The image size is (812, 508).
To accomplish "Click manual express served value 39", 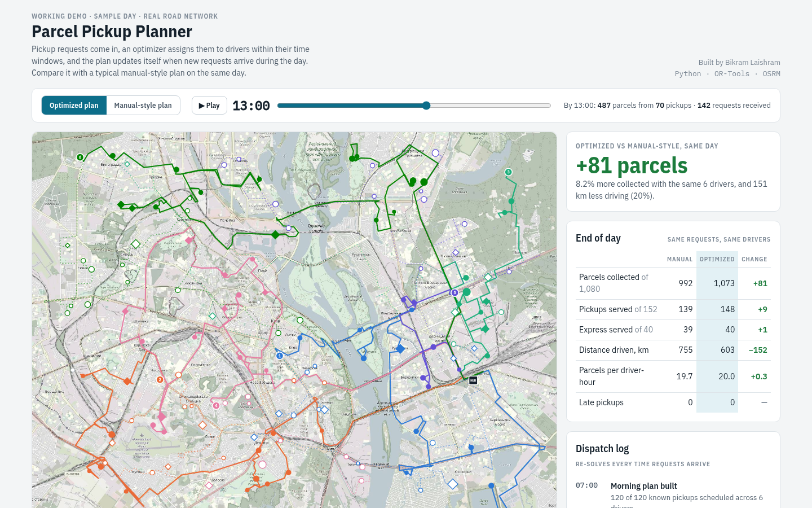I will pos(688,330).
